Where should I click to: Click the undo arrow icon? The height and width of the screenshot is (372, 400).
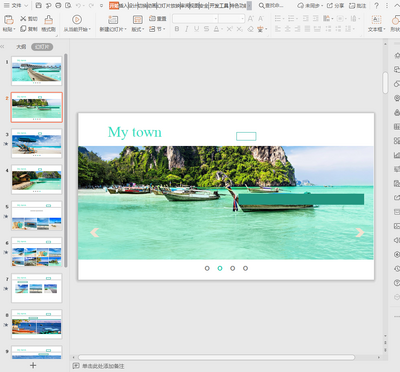pos(78,5)
